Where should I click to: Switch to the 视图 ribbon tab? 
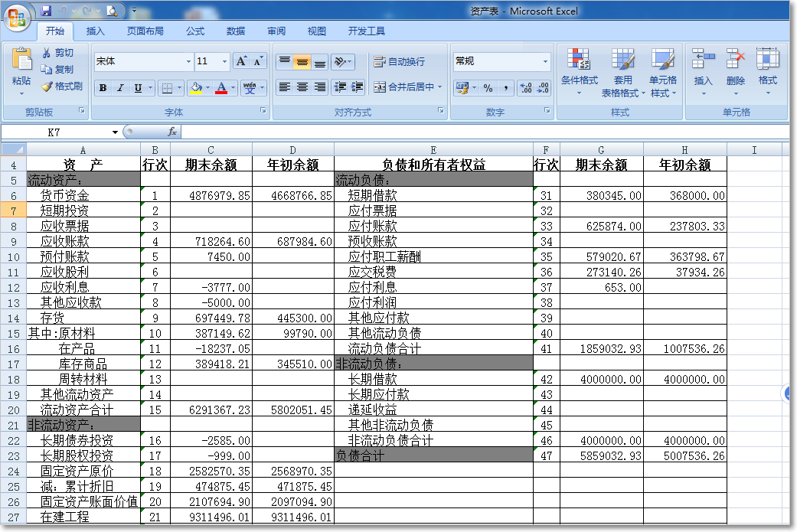(317, 31)
